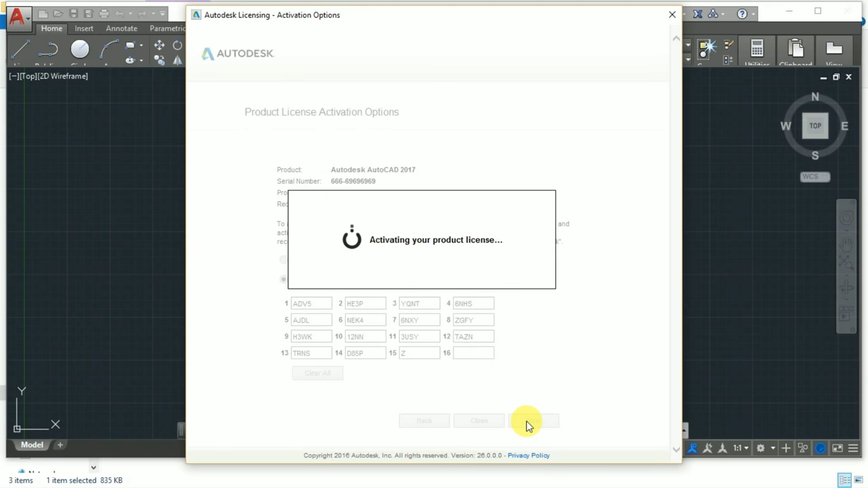Image resolution: width=868 pixels, height=488 pixels.
Task: Click the Clean Screen icon in status bar
Action: [837, 448]
